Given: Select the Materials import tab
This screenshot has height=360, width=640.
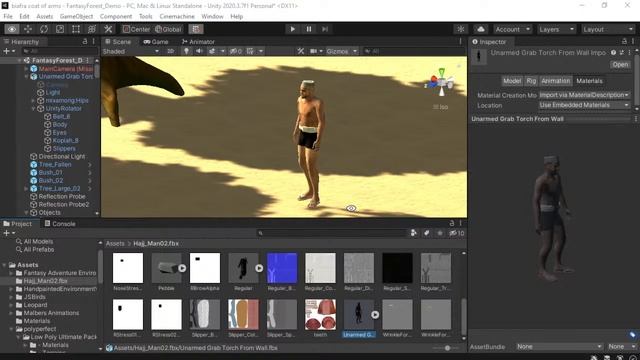Looking at the screenshot, I should 589,81.
